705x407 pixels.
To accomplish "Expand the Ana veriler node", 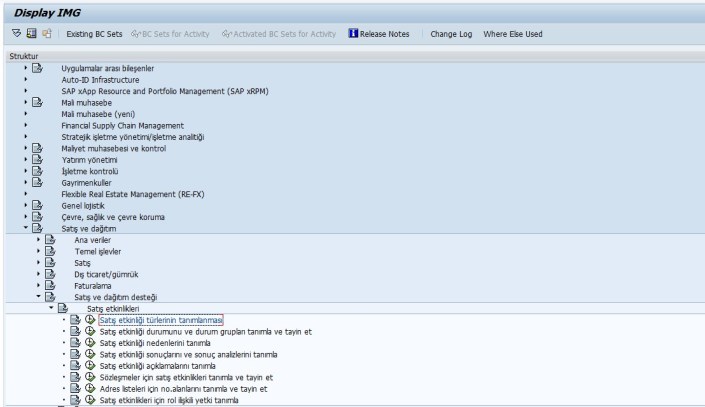I will (38, 239).
